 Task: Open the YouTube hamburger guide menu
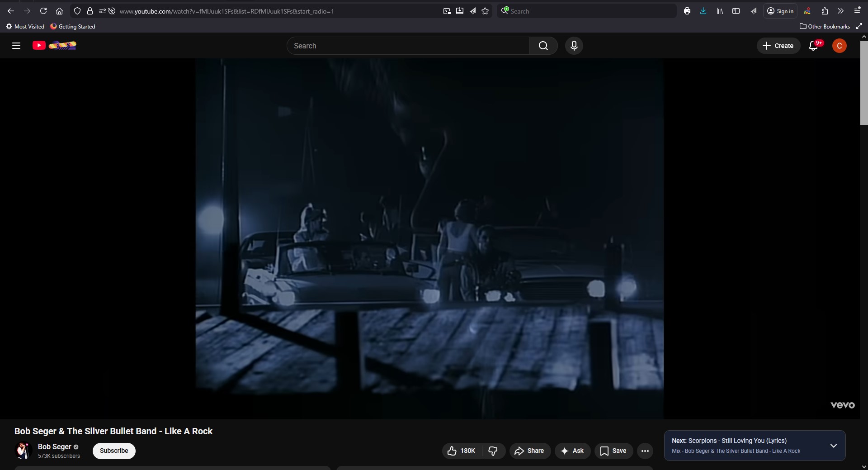coord(16,46)
